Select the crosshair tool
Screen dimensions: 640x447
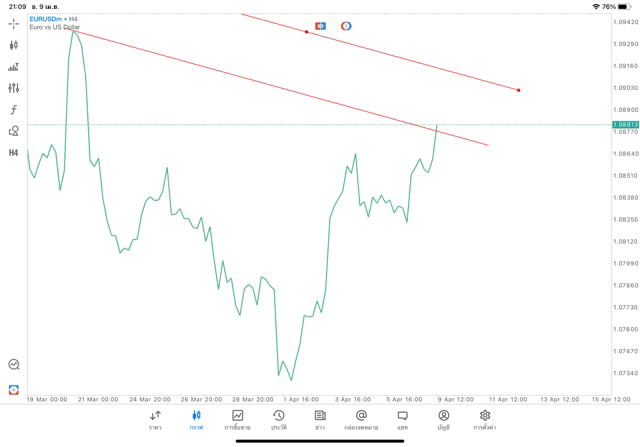pyautogui.click(x=14, y=23)
